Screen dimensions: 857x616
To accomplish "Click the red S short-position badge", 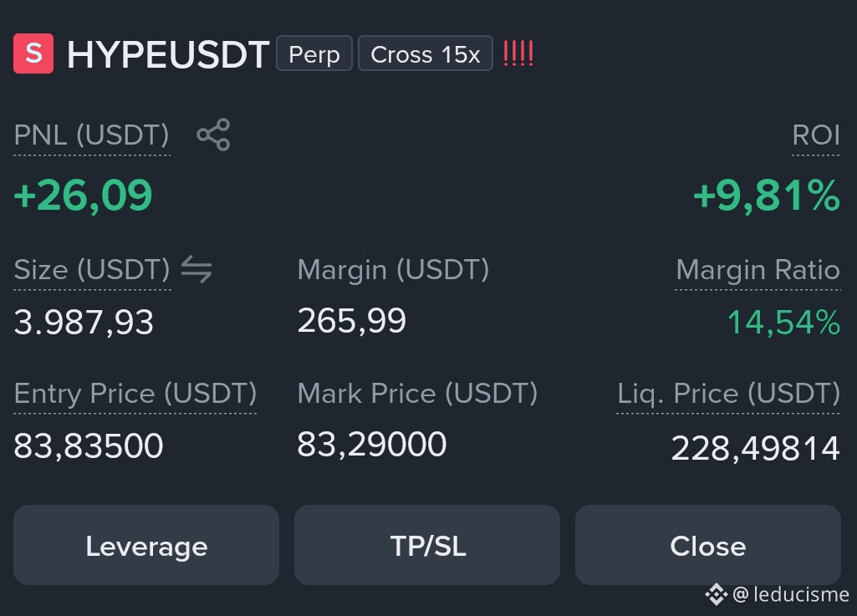I will point(33,53).
